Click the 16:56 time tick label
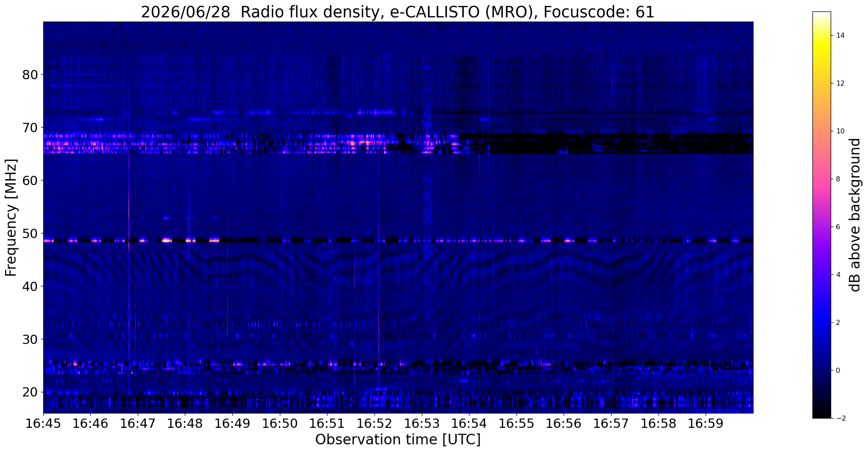868x452 pixels. pos(564,423)
